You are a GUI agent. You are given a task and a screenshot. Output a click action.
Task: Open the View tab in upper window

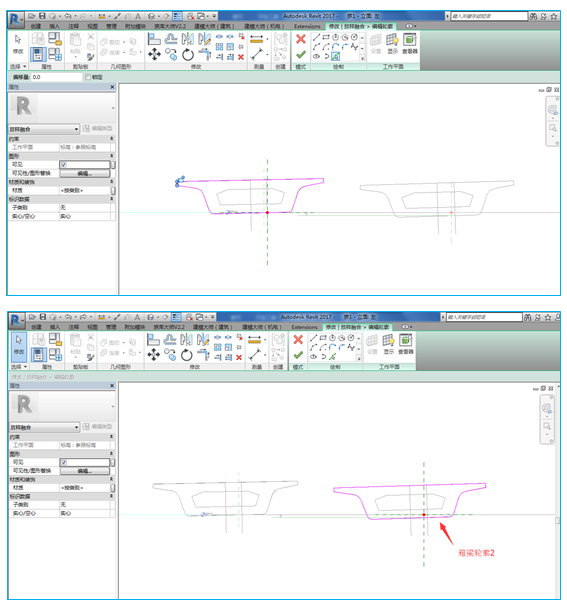click(92, 26)
